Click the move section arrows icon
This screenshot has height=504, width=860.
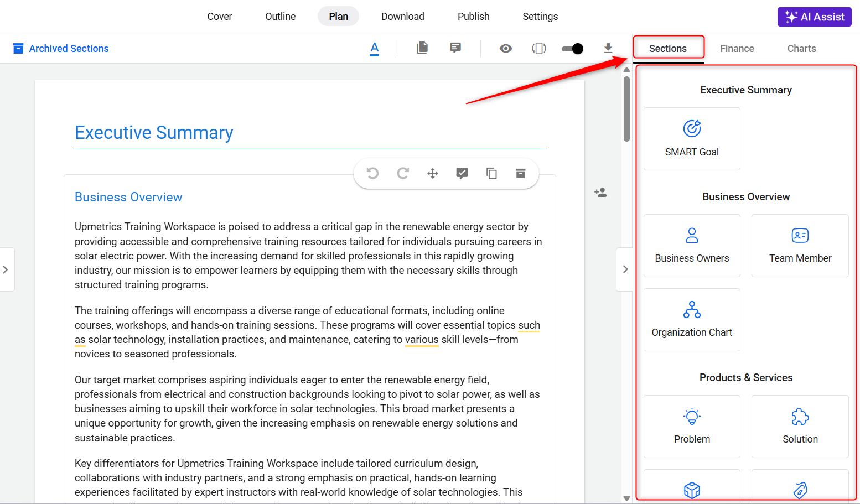(433, 174)
